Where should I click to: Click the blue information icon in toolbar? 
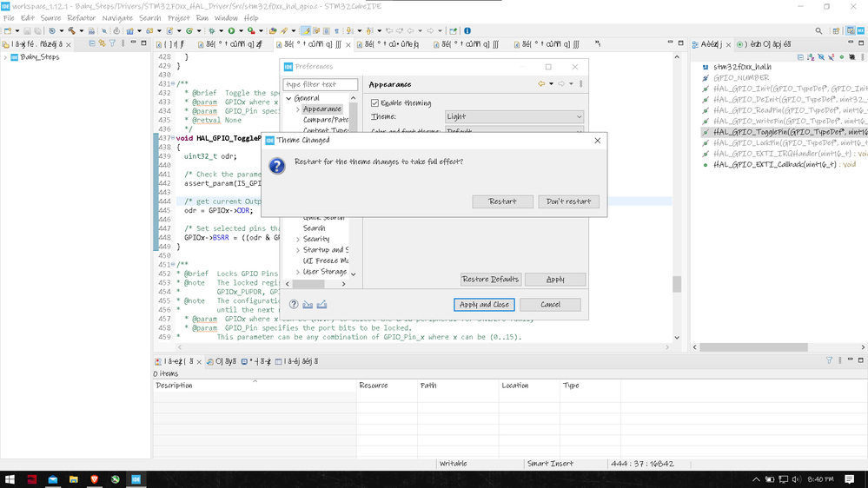(x=467, y=31)
